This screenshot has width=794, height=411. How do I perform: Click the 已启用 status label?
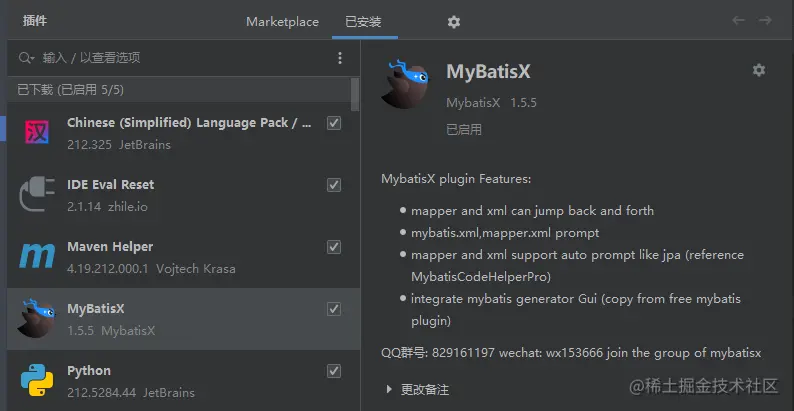coord(464,130)
